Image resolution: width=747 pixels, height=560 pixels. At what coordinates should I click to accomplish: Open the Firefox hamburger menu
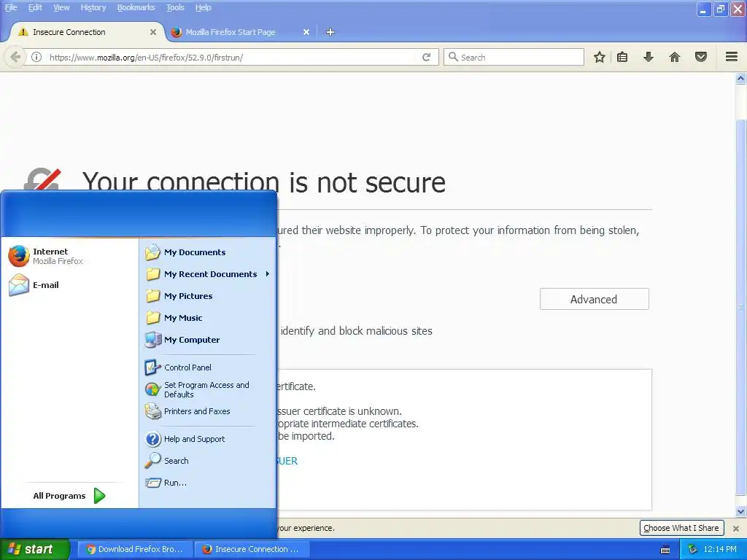pos(732,57)
